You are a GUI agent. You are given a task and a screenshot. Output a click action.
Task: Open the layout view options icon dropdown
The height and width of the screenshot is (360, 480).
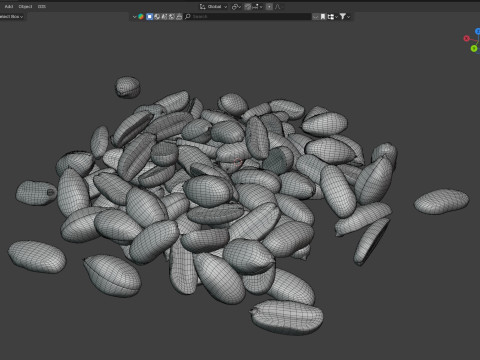pos(332,16)
